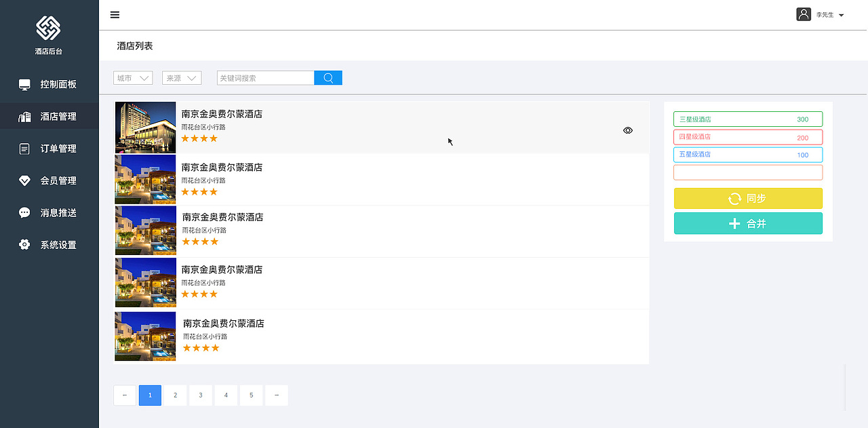
Task: Select the 四星级酒店 tag
Action: click(x=748, y=137)
